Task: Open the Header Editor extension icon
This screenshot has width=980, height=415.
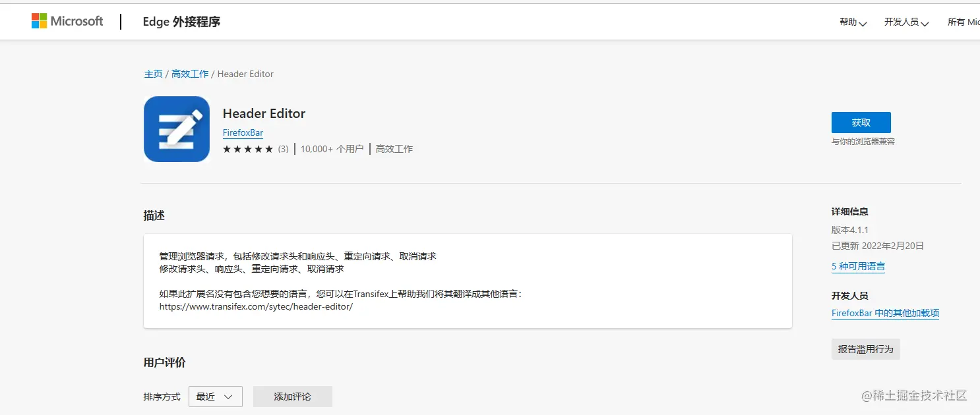Action: click(x=177, y=129)
